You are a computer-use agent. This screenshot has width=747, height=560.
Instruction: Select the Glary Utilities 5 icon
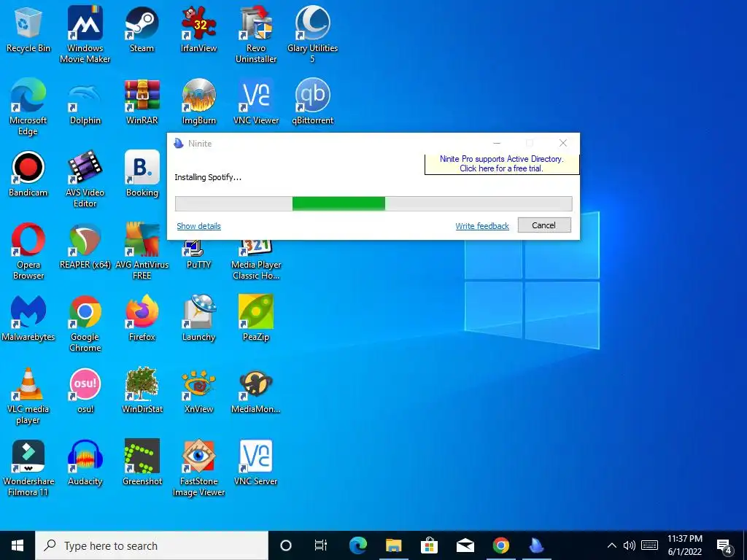[312, 35]
